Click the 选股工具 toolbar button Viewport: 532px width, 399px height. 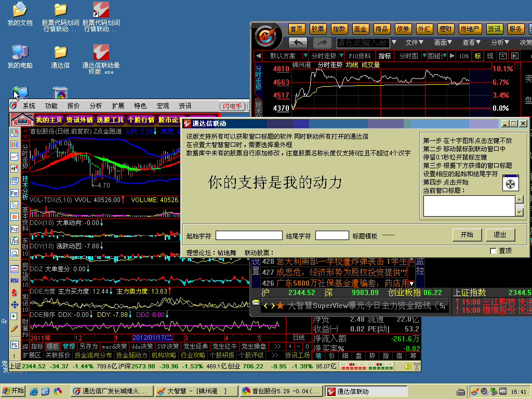point(110,120)
